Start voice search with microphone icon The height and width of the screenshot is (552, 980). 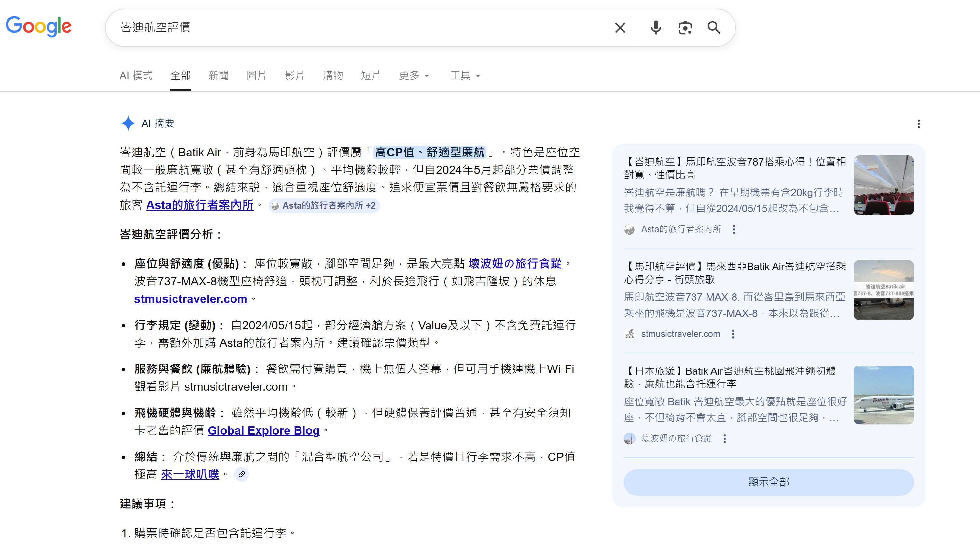[x=656, y=28]
